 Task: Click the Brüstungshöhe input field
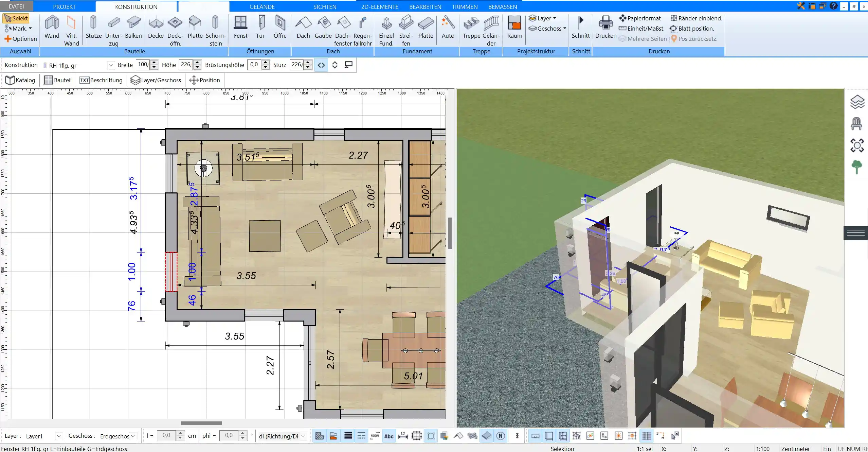[x=254, y=65]
